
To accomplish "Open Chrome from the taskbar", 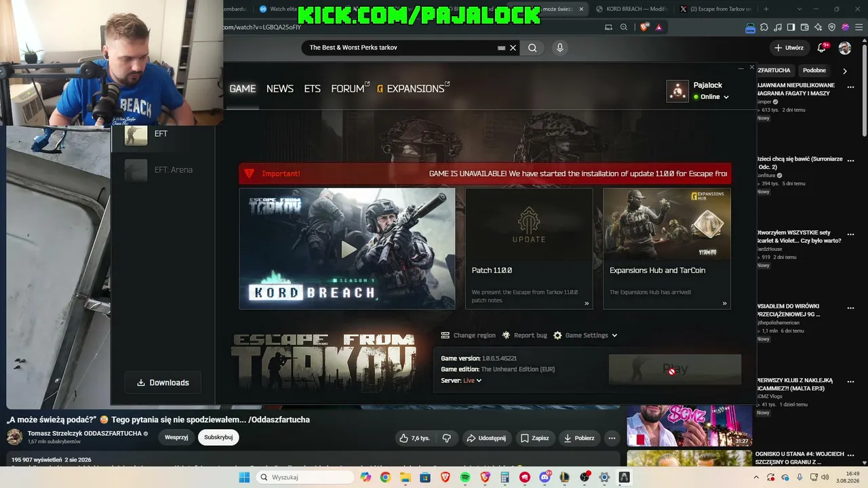I will click(385, 477).
